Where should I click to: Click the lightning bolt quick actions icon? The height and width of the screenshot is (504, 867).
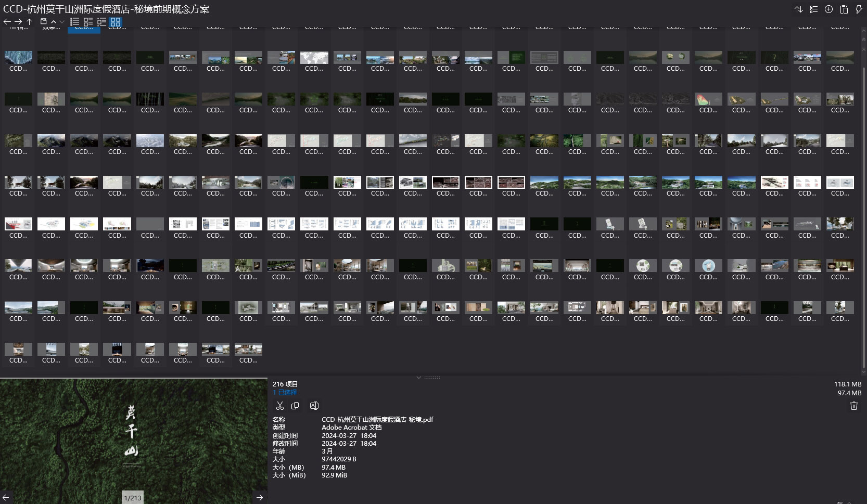click(x=859, y=9)
